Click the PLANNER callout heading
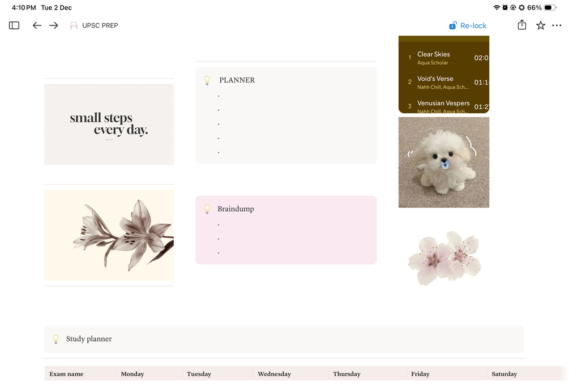 237,80
